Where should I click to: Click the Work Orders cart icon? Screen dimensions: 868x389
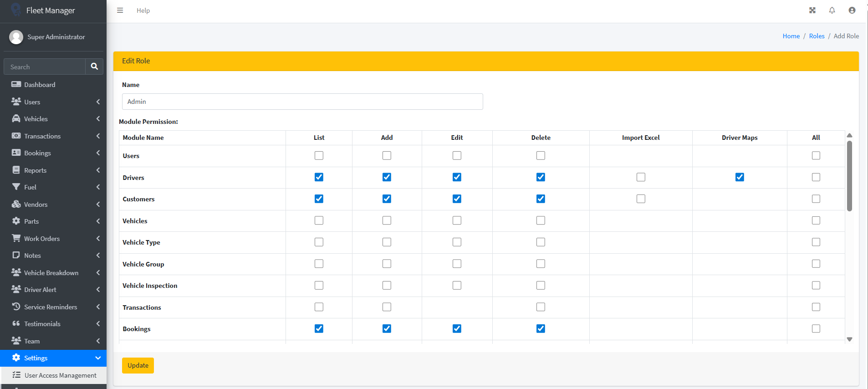[x=16, y=238]
